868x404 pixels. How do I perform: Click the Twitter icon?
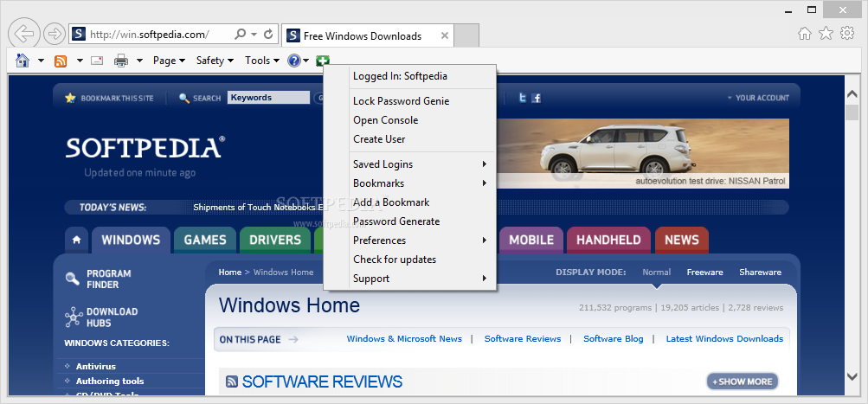[522, 98]
